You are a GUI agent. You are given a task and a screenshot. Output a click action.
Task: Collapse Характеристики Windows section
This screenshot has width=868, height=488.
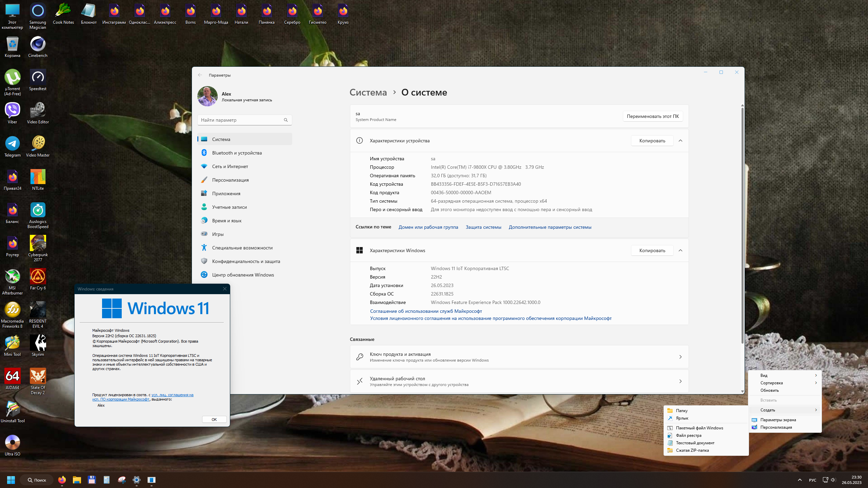click(x=680, y=250)
